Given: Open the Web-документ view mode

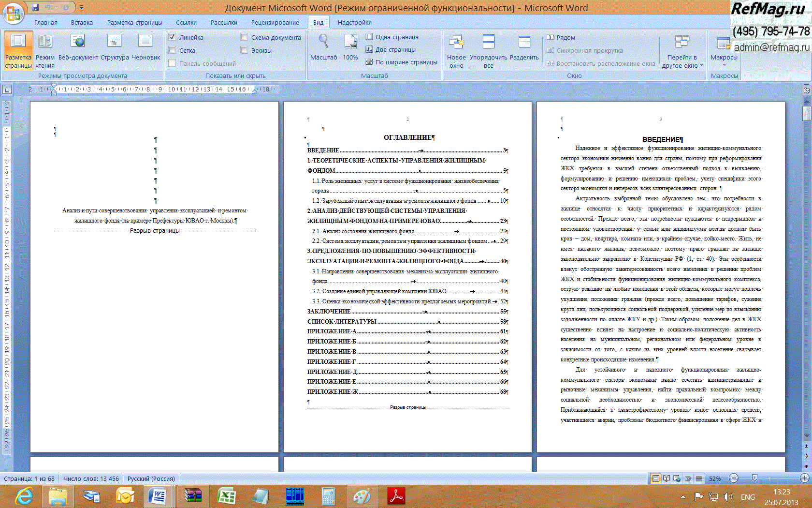Looking at the screenshot, I should coord(78,48).
